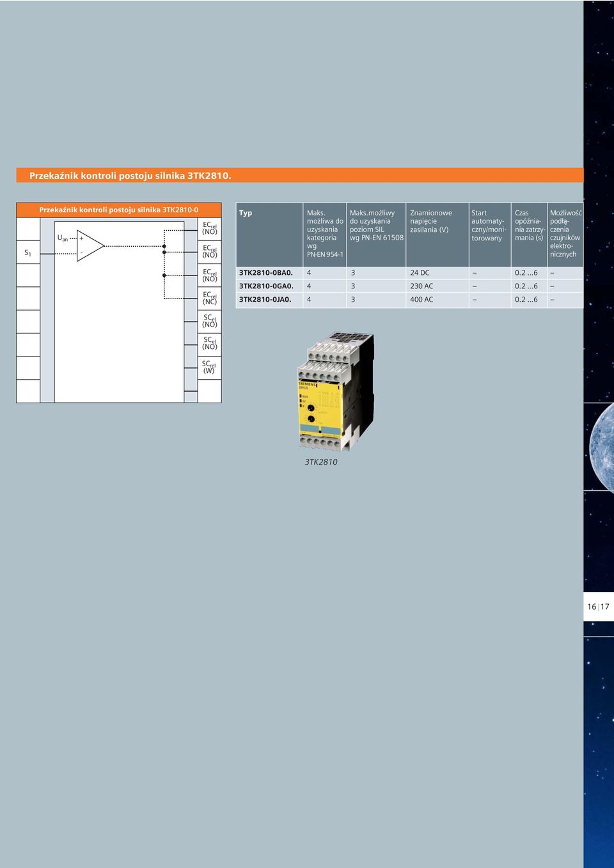Select the ECrel (NC) output label
This screenshot has height=868, width=614.
pyautogui.click(x=210, y=298)
